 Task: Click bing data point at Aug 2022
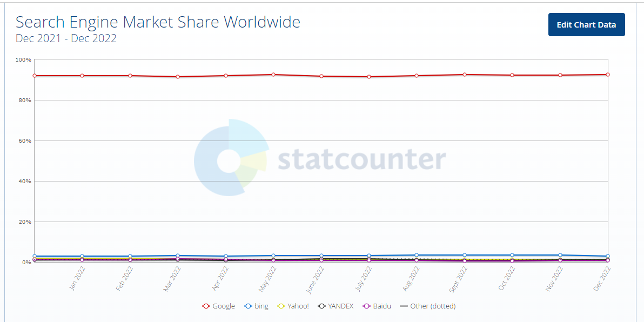417,255
